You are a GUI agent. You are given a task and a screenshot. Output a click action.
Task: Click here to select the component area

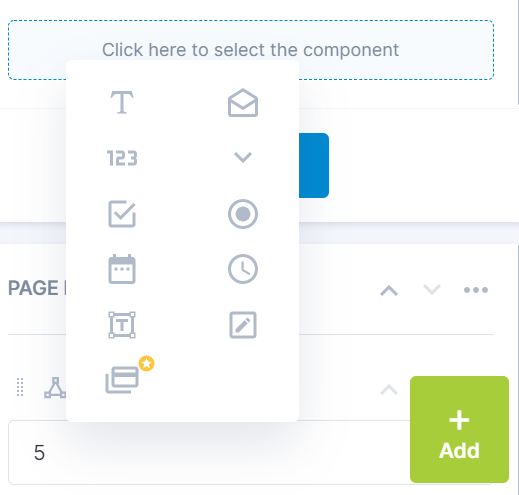point(251,50)
